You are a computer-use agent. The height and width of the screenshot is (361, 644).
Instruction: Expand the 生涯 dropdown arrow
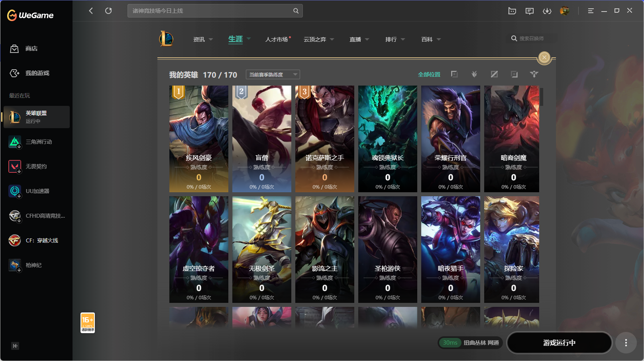tap(249, 39)
